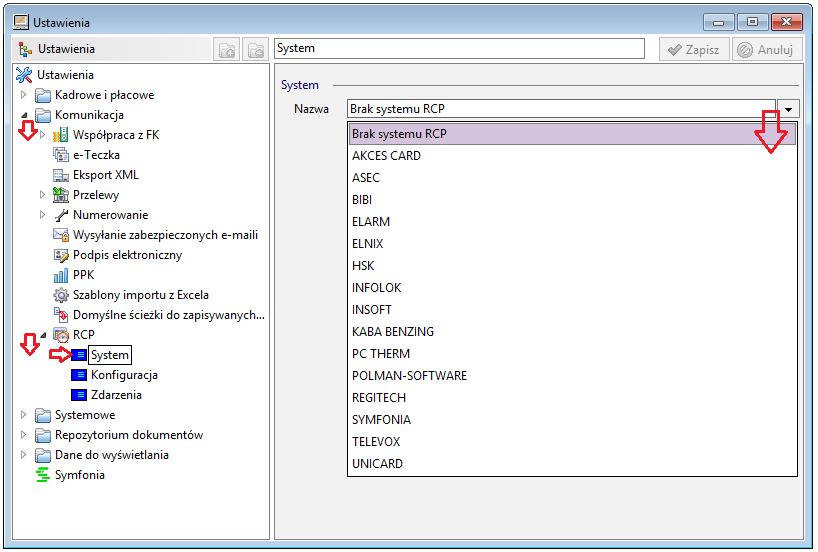Expand the Repozytorium dokumentów node
The width and height of the screenshot is (818, 552).
[x=23, y=435]
